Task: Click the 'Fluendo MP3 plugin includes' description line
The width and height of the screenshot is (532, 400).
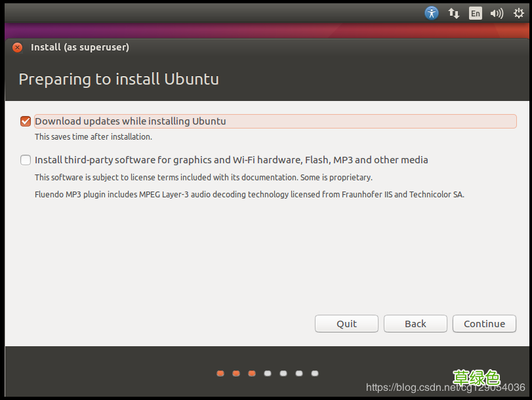Action: 249,194
